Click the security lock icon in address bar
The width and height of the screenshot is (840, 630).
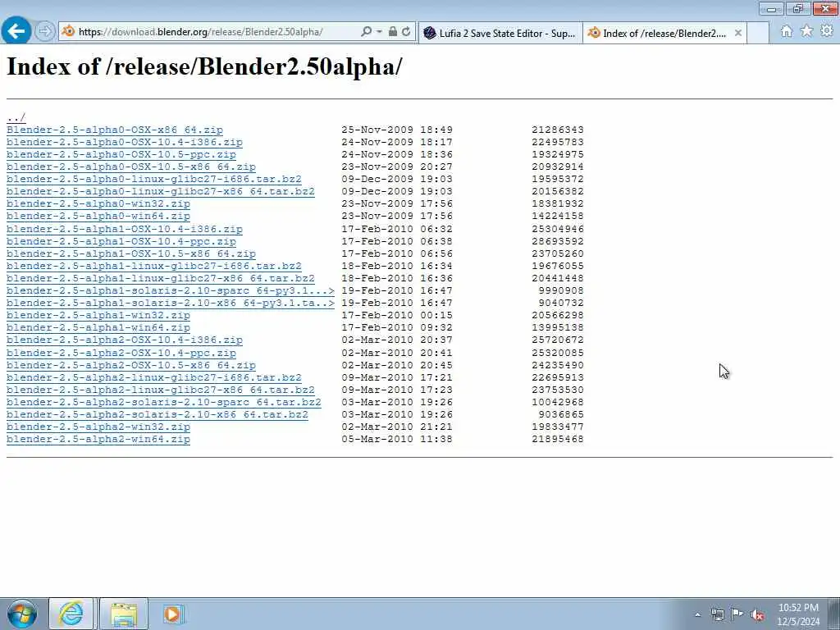(x=393, y=32)
